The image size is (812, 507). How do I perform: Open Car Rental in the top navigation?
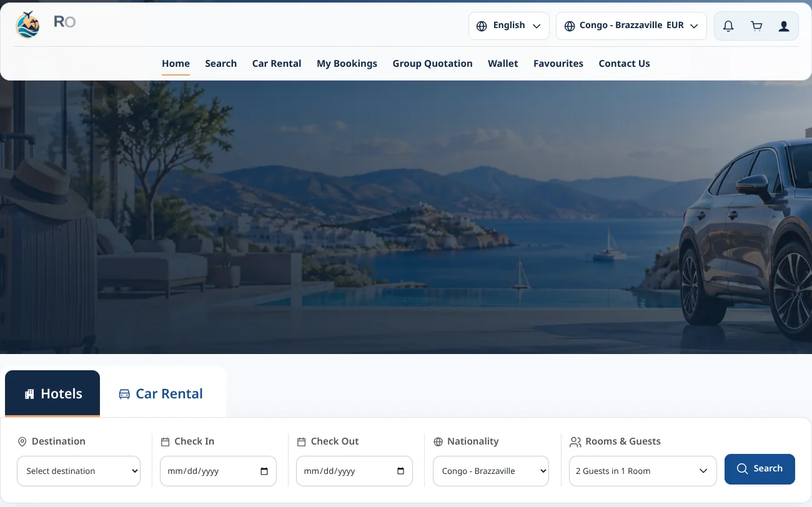[x=277, y=64]
